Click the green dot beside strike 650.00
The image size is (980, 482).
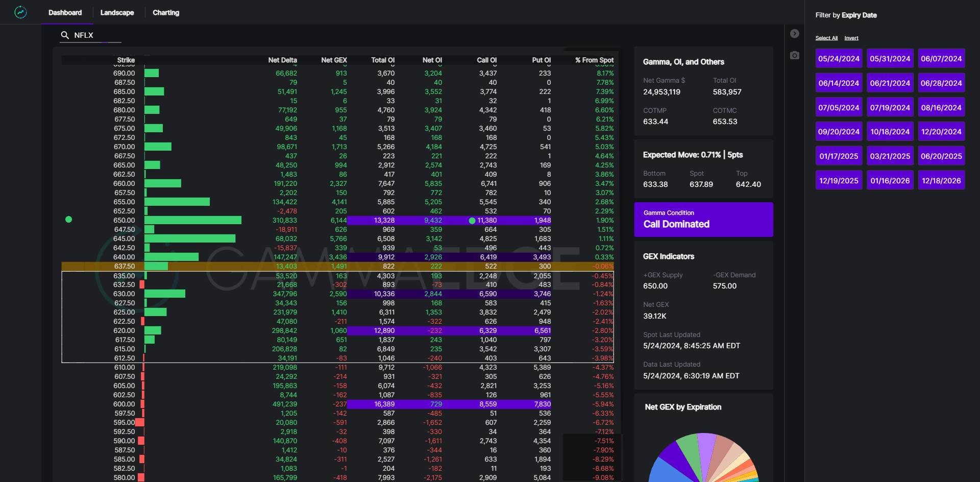pyautogui.click(x=69, y=220)
